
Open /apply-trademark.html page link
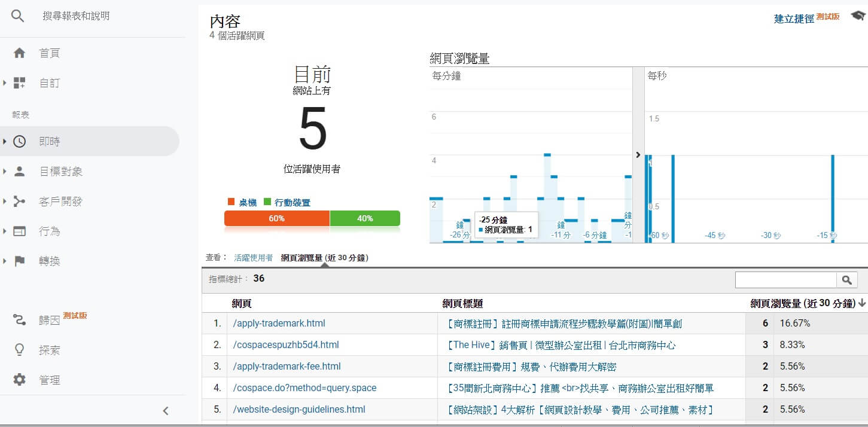tap(279, 324)
